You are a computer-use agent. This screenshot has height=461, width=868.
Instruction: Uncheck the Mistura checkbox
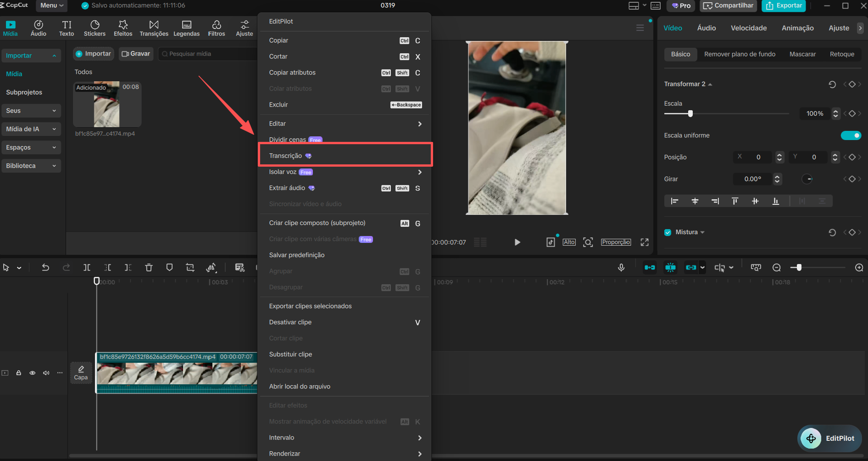coord(668,232)
